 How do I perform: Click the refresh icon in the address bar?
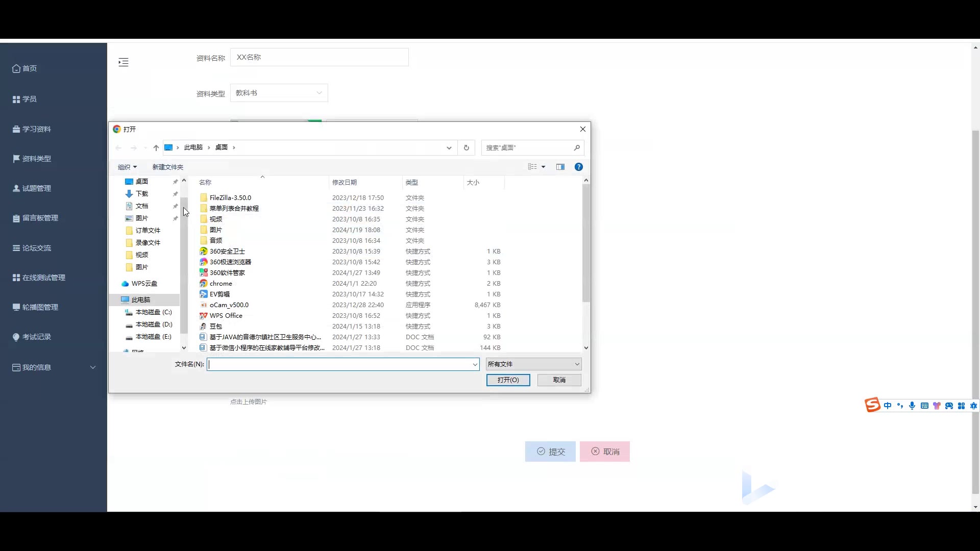(466, 147)
